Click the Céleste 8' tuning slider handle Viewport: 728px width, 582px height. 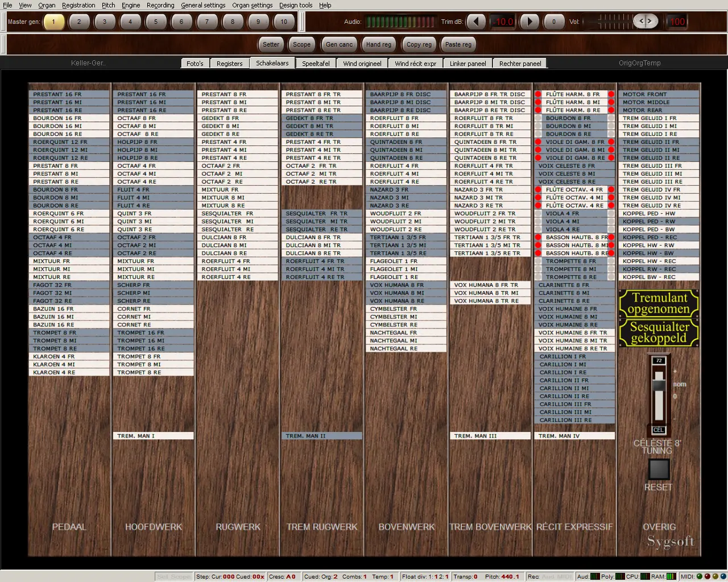[x=659, y=384]
